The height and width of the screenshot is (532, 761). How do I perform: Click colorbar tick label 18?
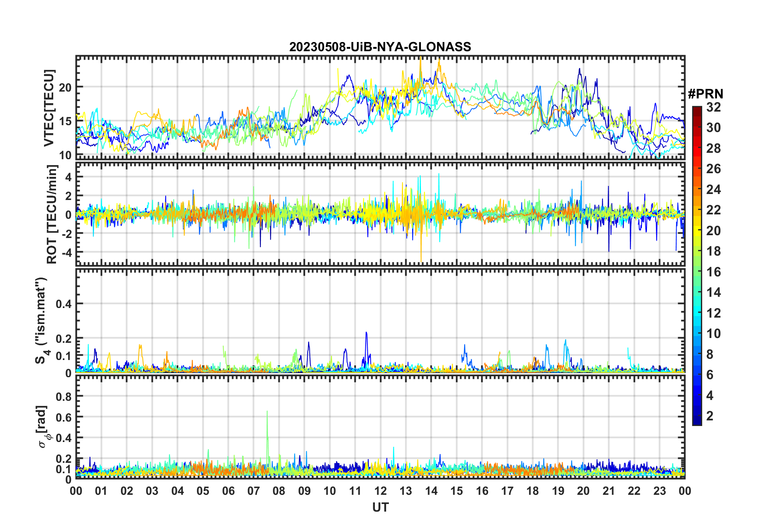(x=713, y=251)
